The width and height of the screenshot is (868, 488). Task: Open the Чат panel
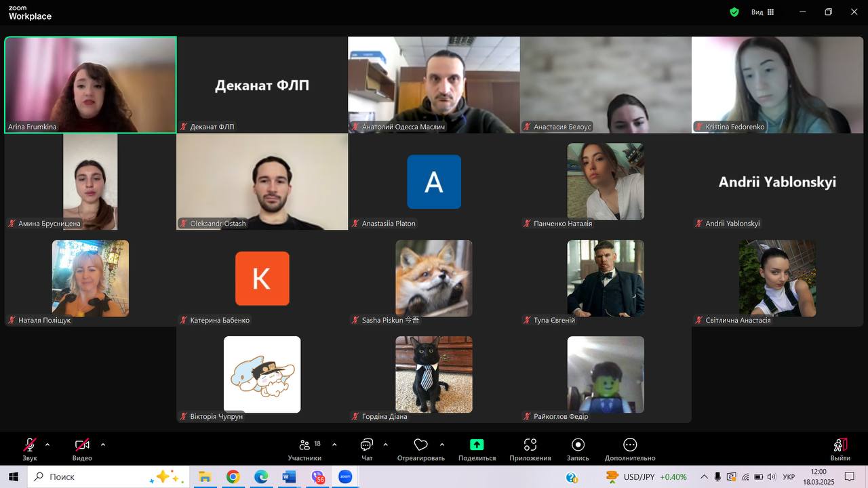(367, 449)
